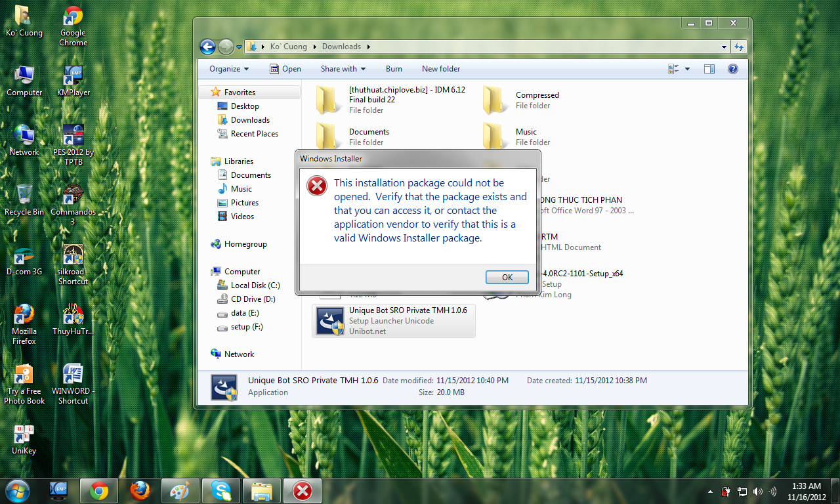Click Downloads in the address bar breadcrumb
840x504 pixels.
[x=341, y=47]
